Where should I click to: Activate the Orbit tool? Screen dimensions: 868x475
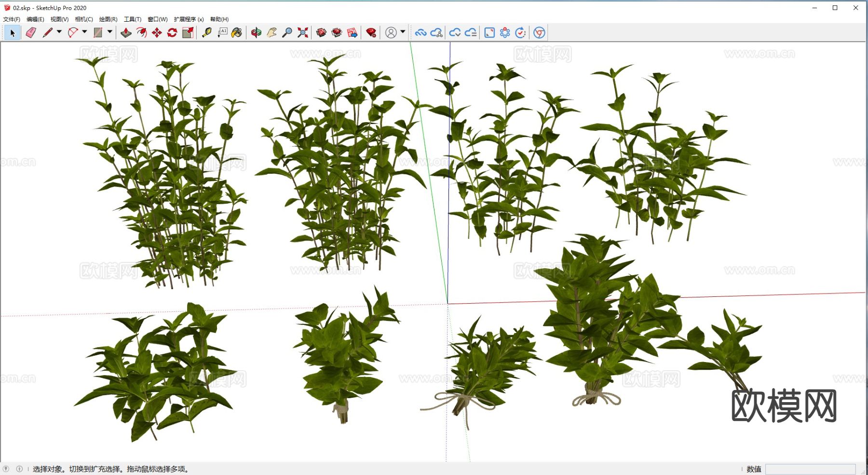(x=256, y=33)
